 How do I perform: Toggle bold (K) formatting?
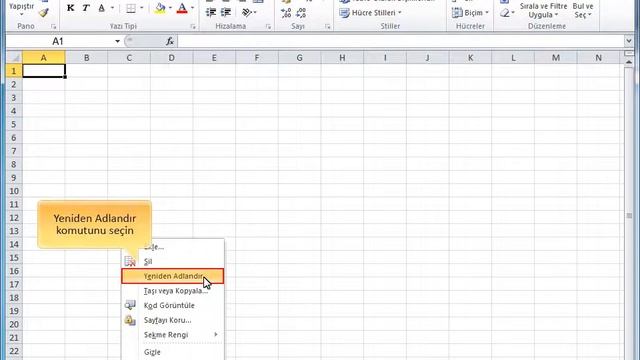tap(70, 8)
